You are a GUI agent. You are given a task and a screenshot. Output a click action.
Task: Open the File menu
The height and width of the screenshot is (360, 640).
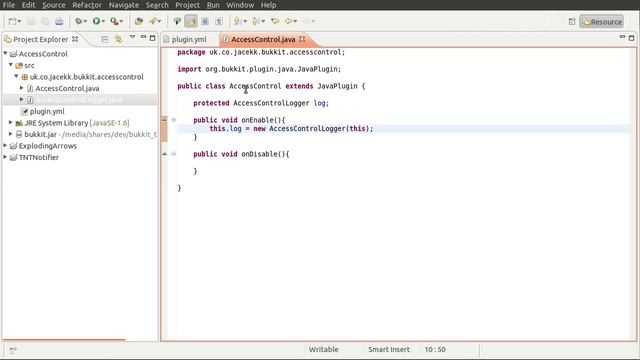[9, 5]
